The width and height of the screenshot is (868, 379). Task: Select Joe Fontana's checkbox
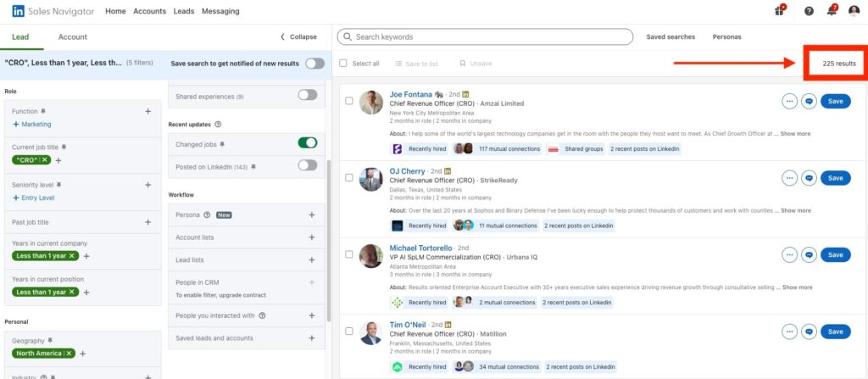348,101
